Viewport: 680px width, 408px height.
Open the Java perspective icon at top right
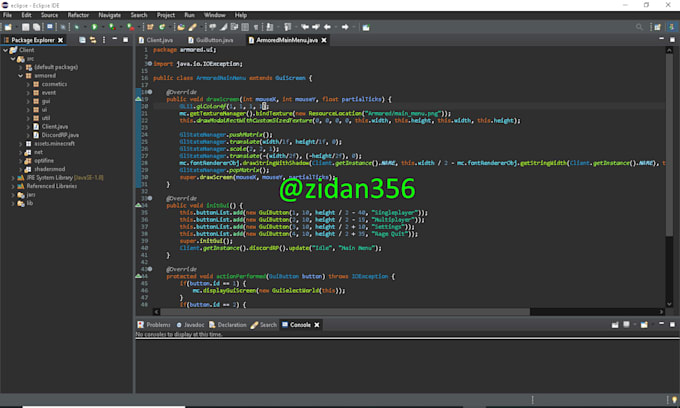tap(669, 27)
